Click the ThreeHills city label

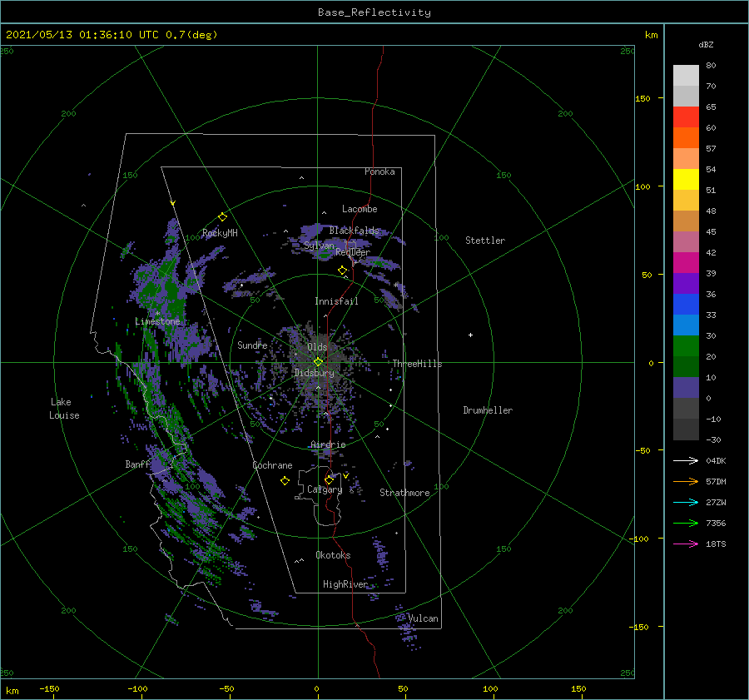pos(418,364)
